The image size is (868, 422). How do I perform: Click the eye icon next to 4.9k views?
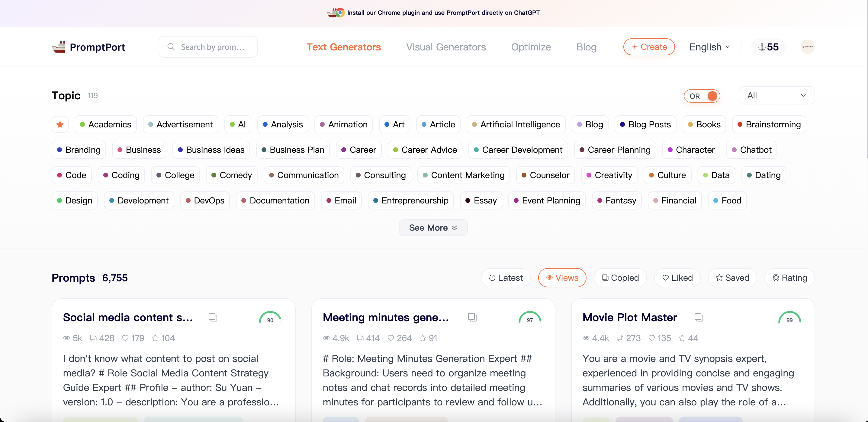coord(326,338)
